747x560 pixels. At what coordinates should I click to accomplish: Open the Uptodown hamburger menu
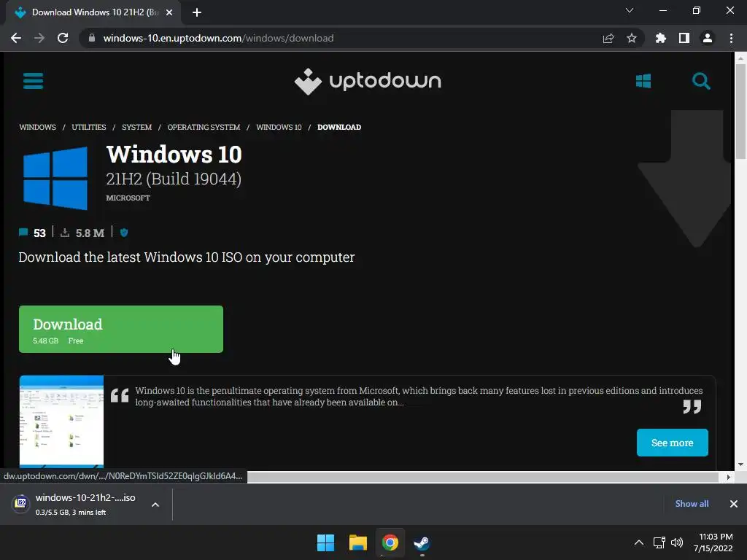pos(33,81)
